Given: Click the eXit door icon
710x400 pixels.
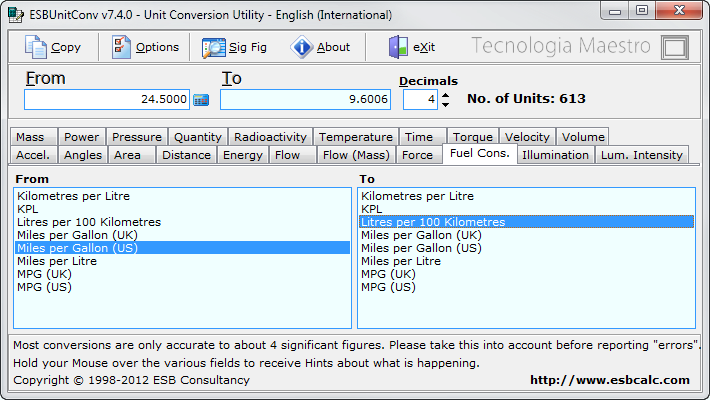Looking at the screenshot, I should pos(398,47).
